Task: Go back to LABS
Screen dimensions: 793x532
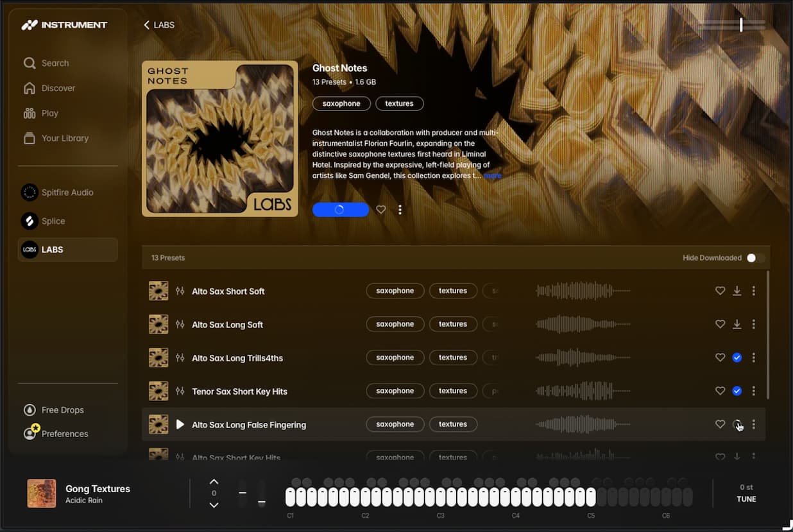Action: coord(159,25)
